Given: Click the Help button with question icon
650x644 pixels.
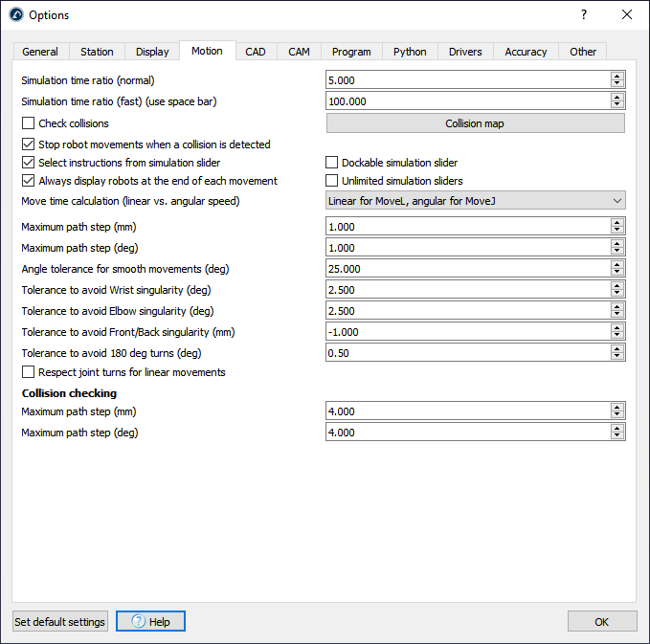Looking at the screenshot, I should pyautogui.click(x=150, y=621).
